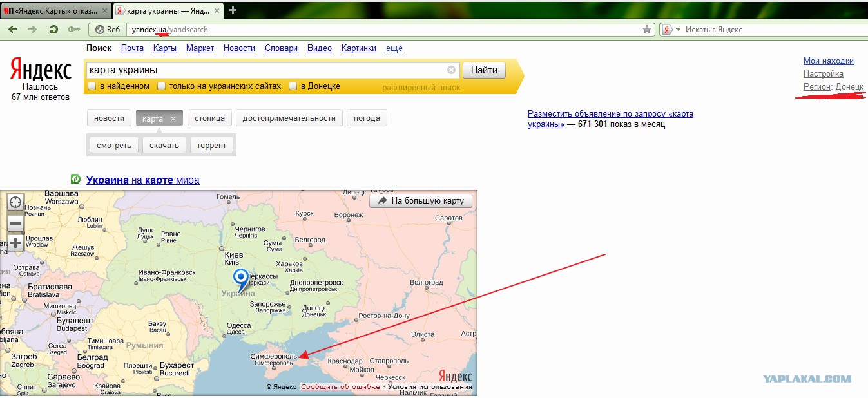
Task: Select the торрент refinement chip
Action: 212,146
